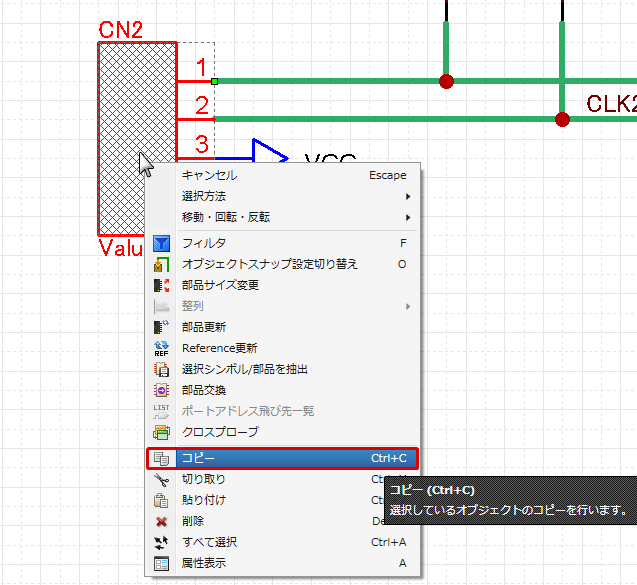
Task: Click the blue VCC power symbol
Action: point(271,151)
